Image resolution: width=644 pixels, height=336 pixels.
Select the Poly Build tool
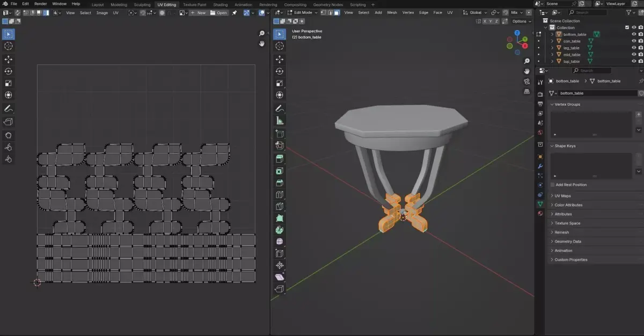(280, 218)
